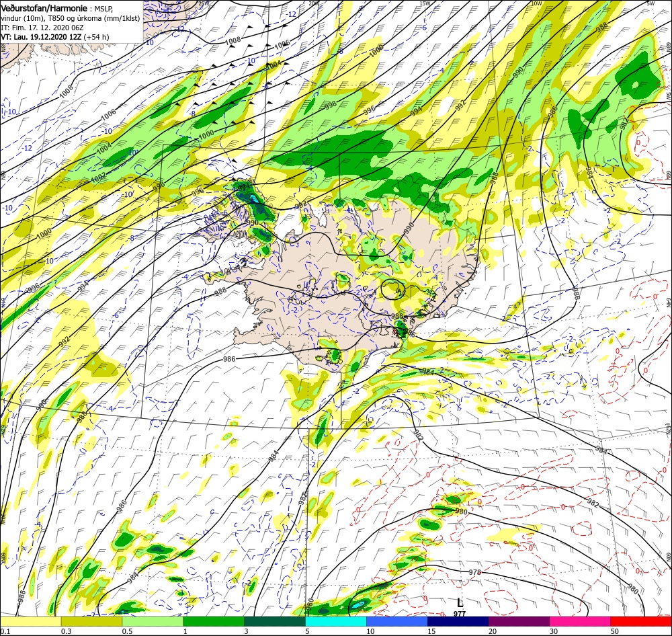Viewport: 672px width, 636px height.
Task: Click the red 50+ legend swatch
Action: 641,621
